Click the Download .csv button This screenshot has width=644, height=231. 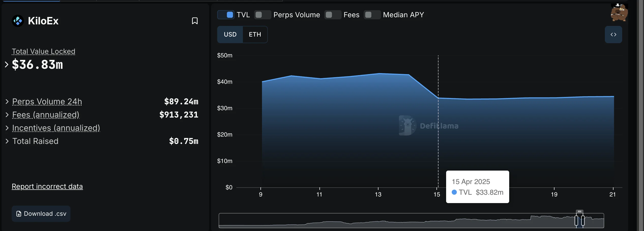[x=41, y=214]
